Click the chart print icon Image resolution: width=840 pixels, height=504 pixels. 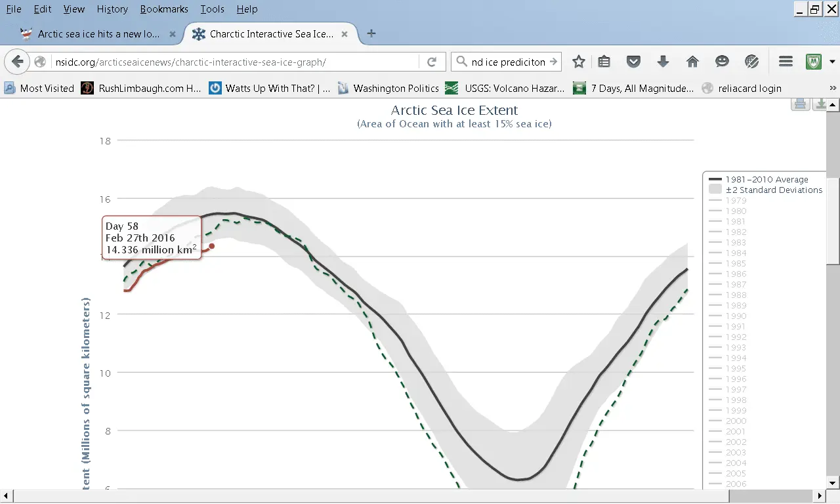800,104
